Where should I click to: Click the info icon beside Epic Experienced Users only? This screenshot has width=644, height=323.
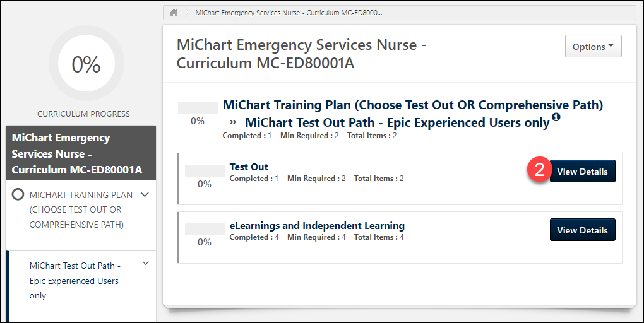click(x=556, y=117)
